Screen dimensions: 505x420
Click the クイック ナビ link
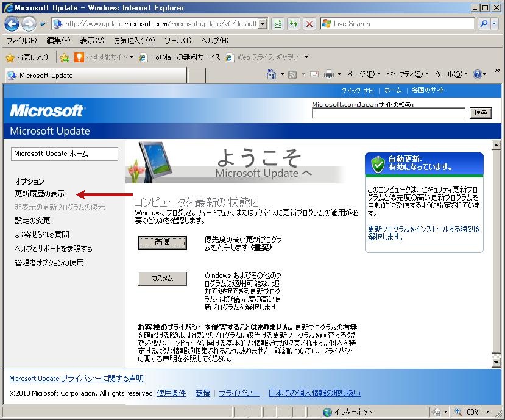coord(358,90)
